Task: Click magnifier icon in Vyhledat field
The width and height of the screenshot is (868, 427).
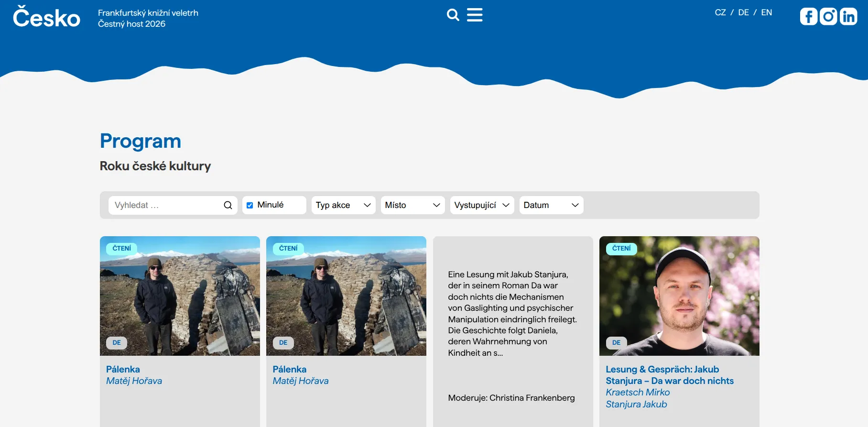Action: [x=228, y=205]
